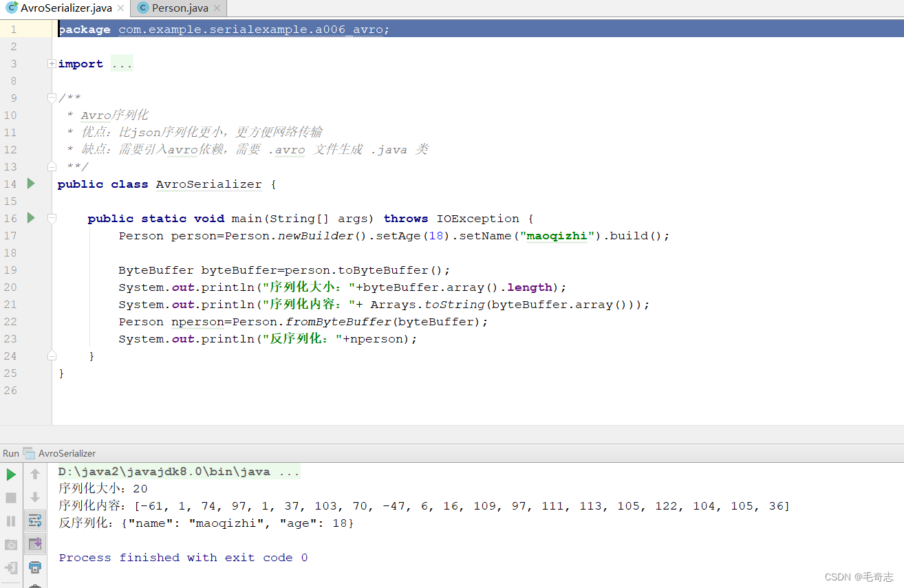Click the console line 序列化大小: 20
The image size is (904, 588).
click(x=103, y=489)
